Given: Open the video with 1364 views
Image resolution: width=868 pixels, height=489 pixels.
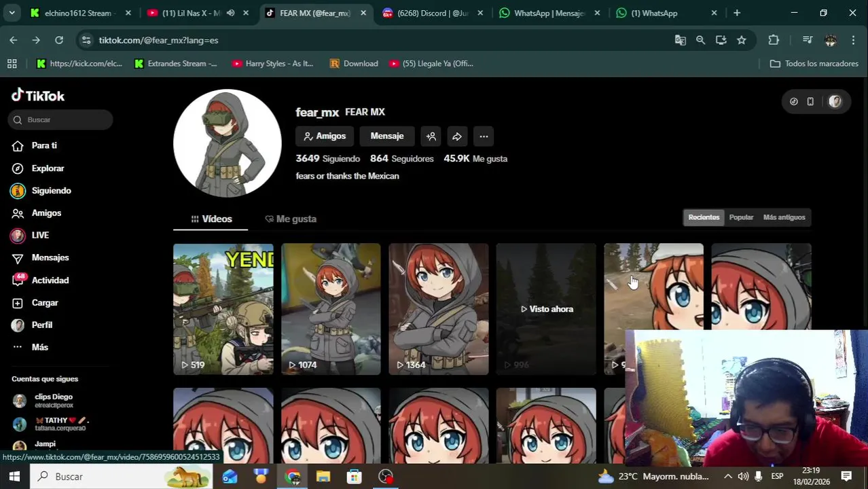Looking at the screenshot, I should (x=438, y=309).
